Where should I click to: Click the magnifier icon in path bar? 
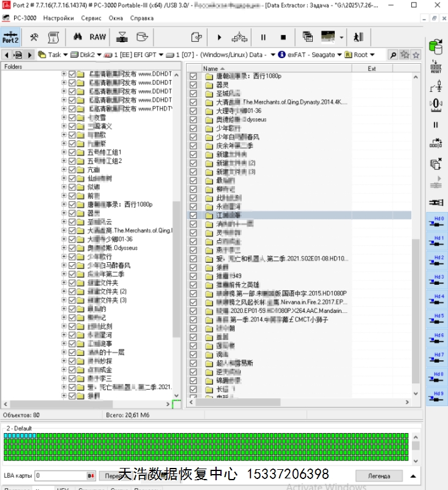click(393, 55)
